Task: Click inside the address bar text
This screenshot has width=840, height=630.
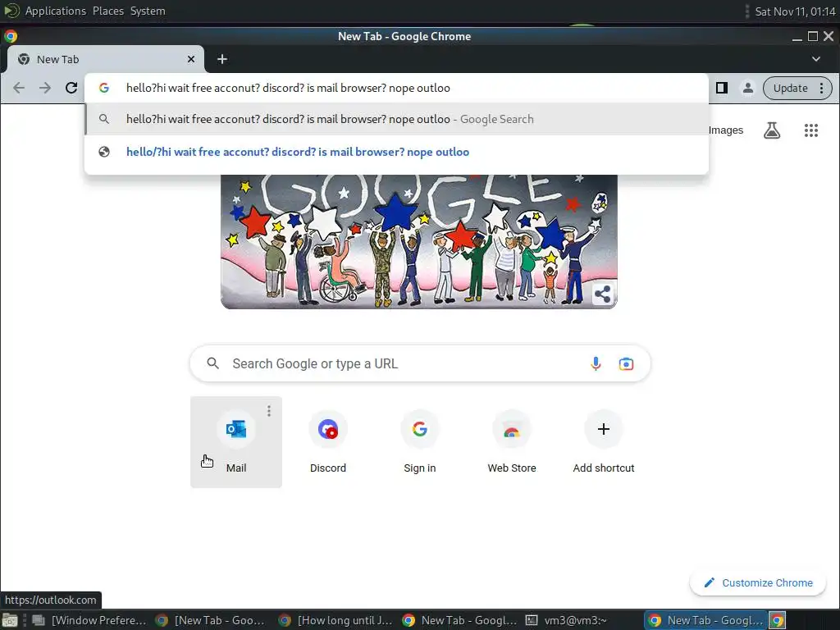Action: (288, 88)
